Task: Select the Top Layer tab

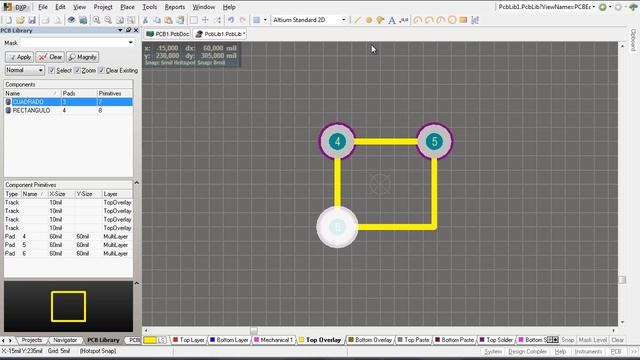Action: click(188, 340)
